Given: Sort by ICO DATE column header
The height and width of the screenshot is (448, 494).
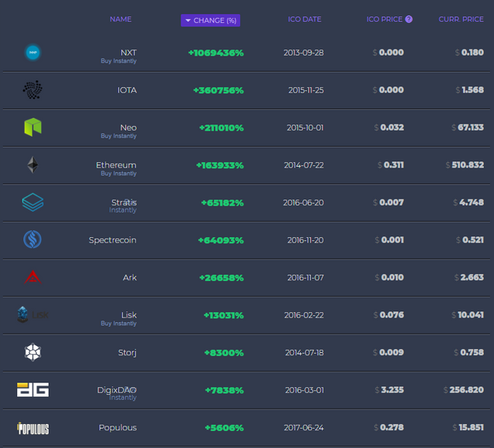Looking at the screenshot, I should coord(305,19).
